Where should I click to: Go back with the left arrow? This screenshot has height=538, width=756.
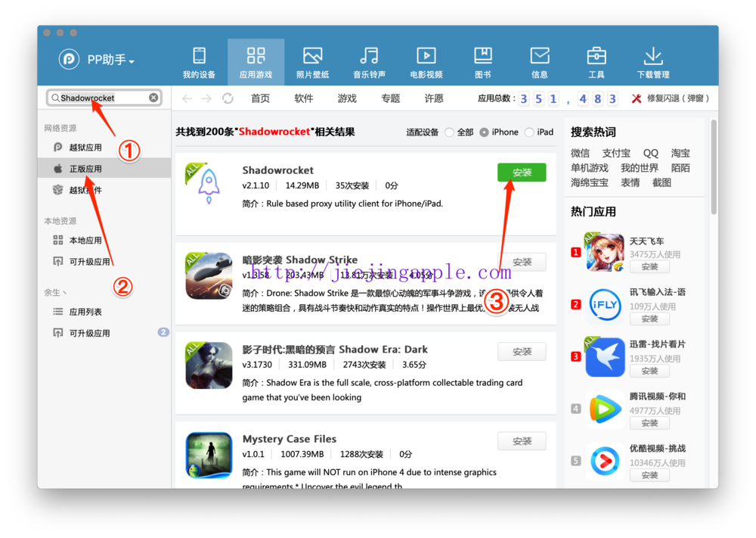187,98
